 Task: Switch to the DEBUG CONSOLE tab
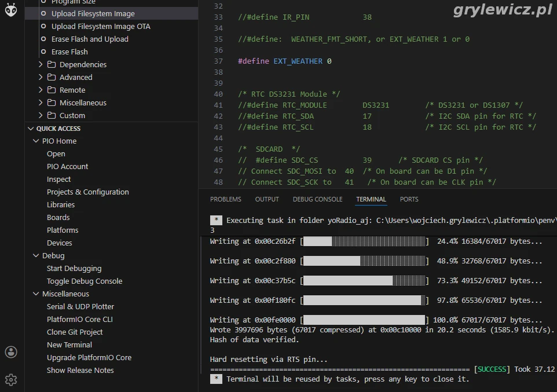click(317, 199)
